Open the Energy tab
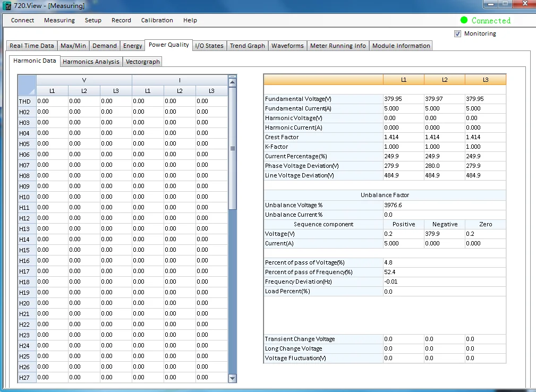This screenshot has width=536, height=392. click(x=132, y=46)
